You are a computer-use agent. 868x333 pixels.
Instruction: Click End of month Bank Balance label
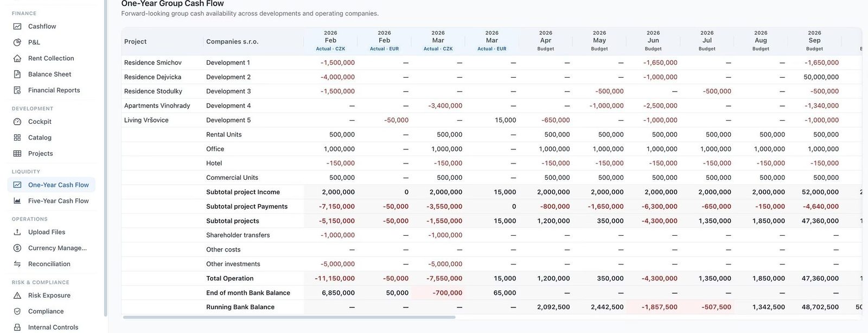coord(248,293)
